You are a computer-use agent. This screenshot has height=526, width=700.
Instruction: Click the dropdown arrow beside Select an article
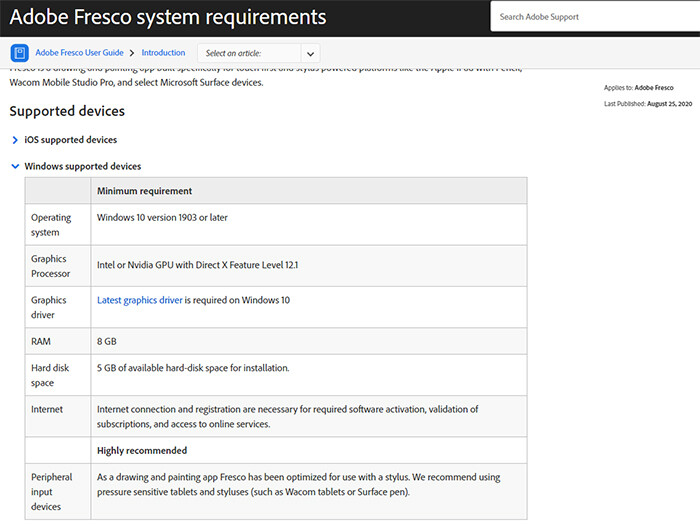pos(310,54)
